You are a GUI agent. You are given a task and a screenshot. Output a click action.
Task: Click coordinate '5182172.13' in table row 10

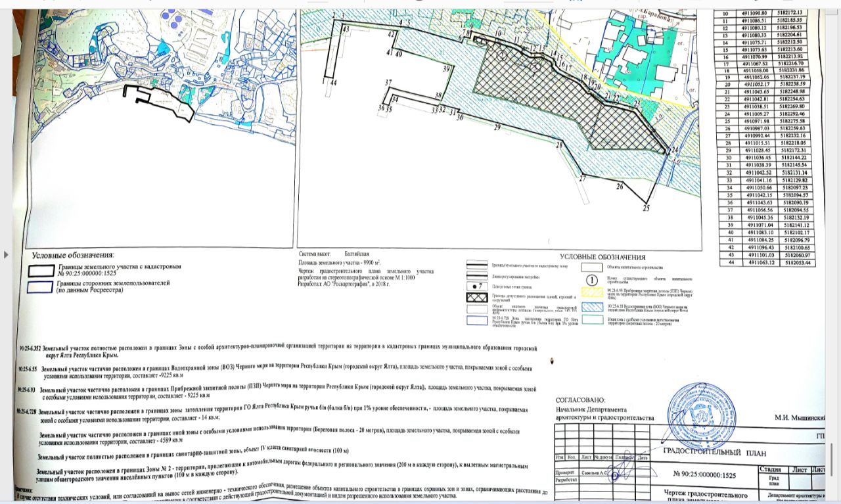[789, 13]
